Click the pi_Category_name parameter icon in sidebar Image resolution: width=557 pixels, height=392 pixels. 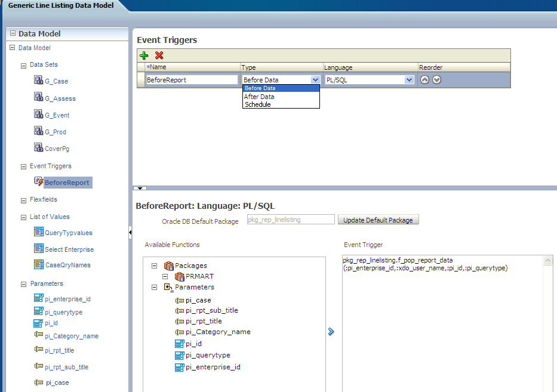(38, 335)
